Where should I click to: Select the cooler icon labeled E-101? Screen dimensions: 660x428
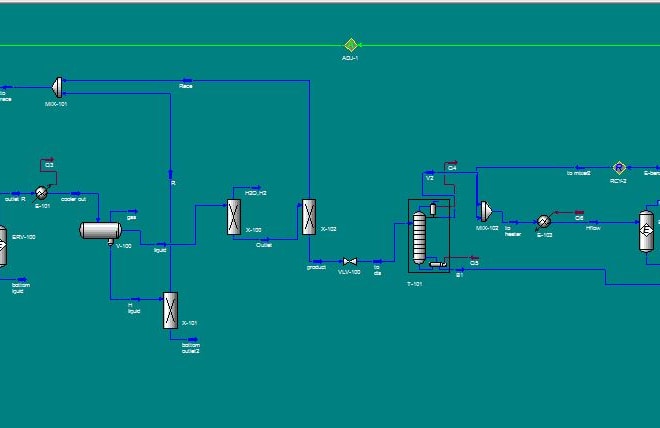point(41,193)
